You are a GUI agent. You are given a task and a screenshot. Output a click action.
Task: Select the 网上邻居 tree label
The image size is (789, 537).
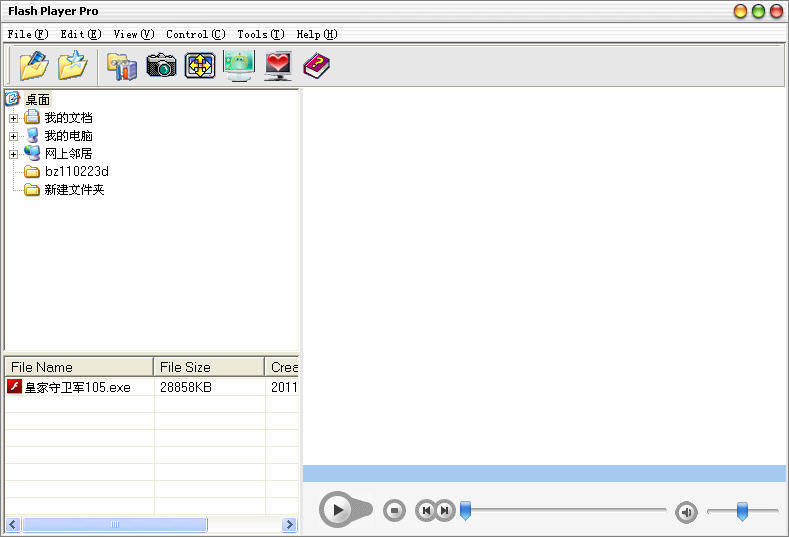click(x=68, y=154)
